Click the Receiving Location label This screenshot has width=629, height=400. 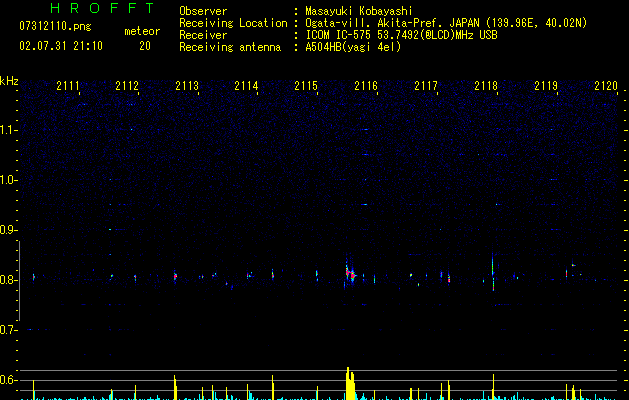[233, 23]
